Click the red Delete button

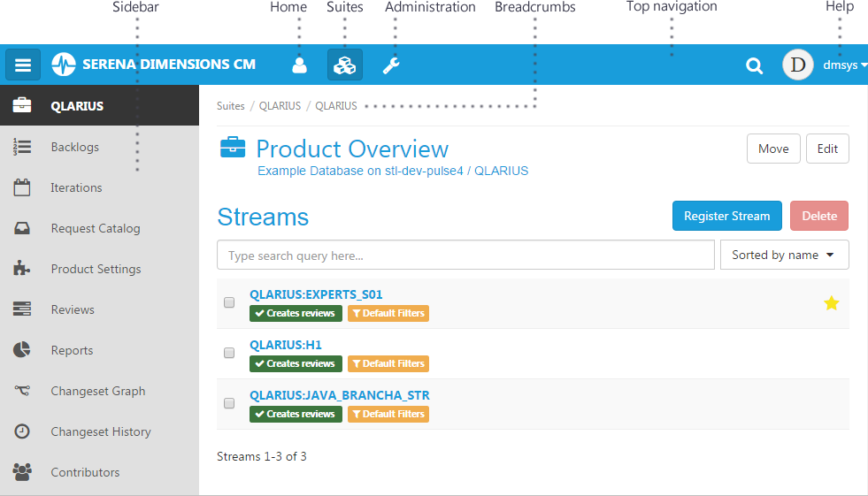[x=819, y=216]
